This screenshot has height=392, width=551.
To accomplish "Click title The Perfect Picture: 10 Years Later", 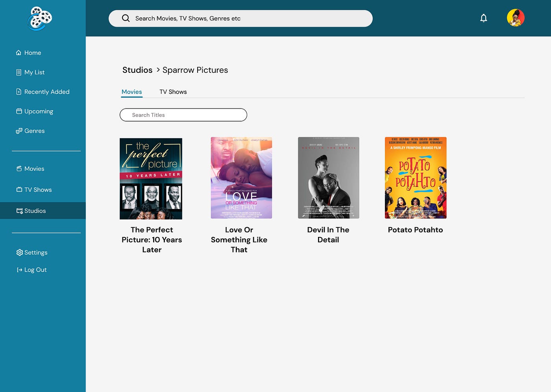I will coord(152,240).
